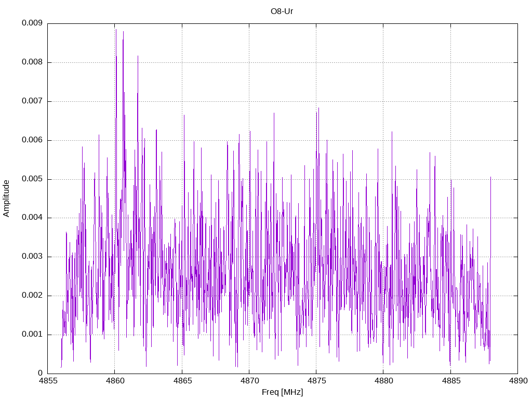Click y-axis tick label 0.003
This screenshot has height=399, width=532.
pos(32,256)
